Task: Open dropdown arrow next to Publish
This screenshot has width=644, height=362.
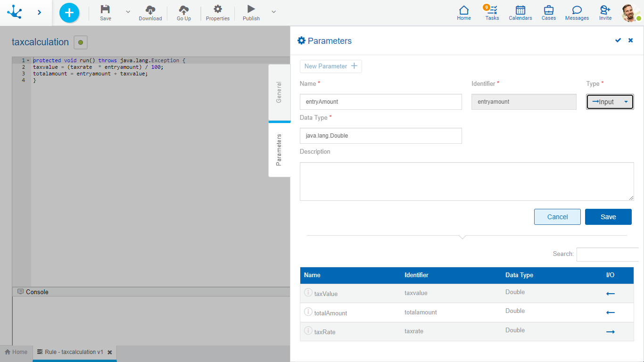Action: click(x=274, y=12)
